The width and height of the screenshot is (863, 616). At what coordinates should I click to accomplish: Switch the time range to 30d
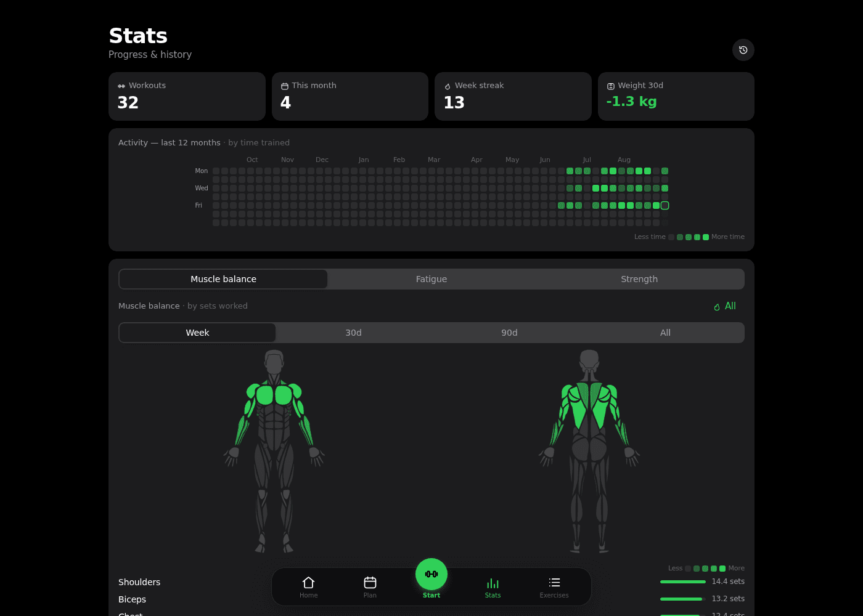353,333
